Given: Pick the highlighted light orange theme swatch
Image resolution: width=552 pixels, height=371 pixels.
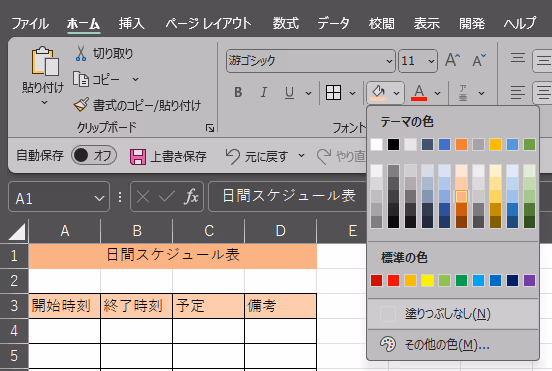Looking at the screenshot, I should [x=462, y=196].
